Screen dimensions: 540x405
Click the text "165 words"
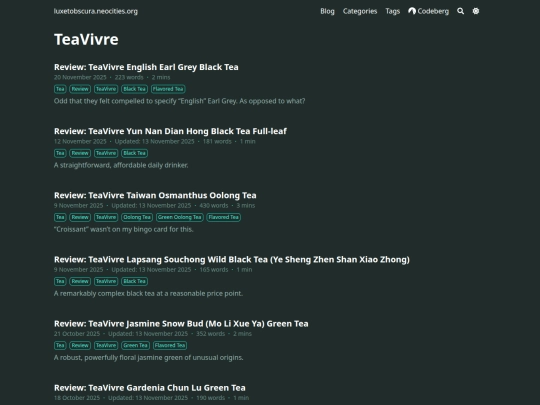click(214, 270)
